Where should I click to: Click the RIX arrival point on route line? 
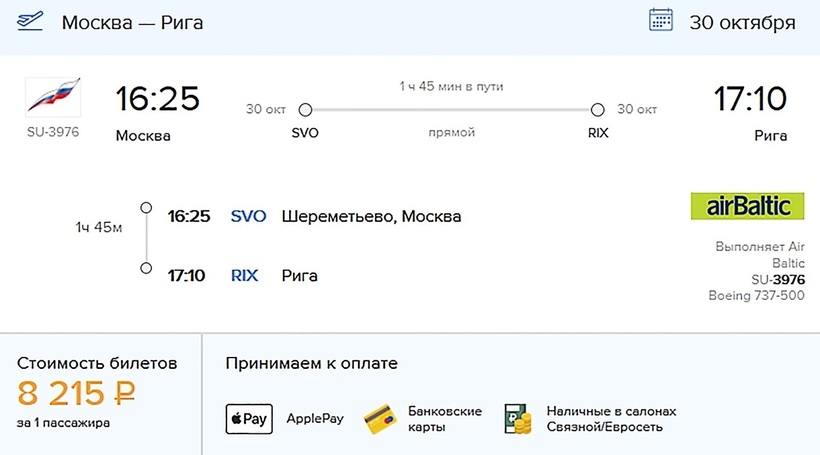[x=598, y=110]
